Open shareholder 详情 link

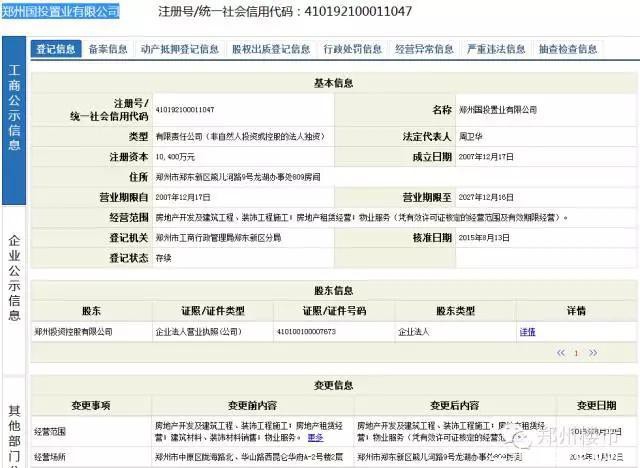527,332
